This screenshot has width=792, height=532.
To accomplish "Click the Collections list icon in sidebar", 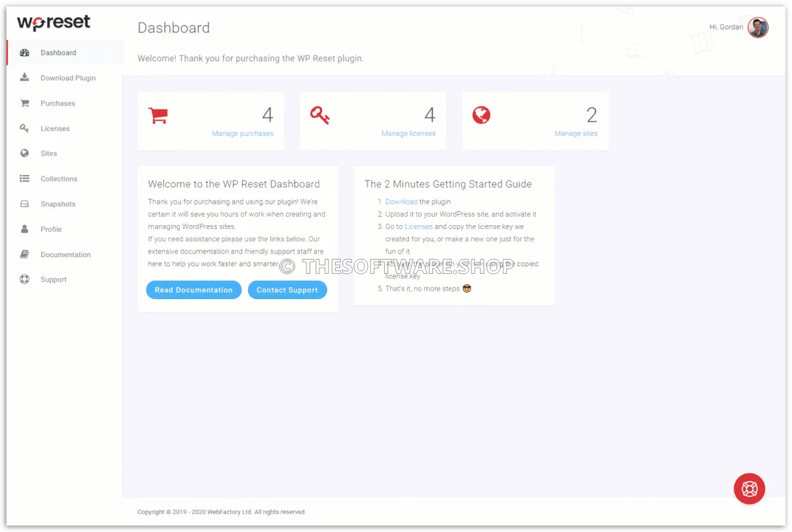I will pos(24,178).
